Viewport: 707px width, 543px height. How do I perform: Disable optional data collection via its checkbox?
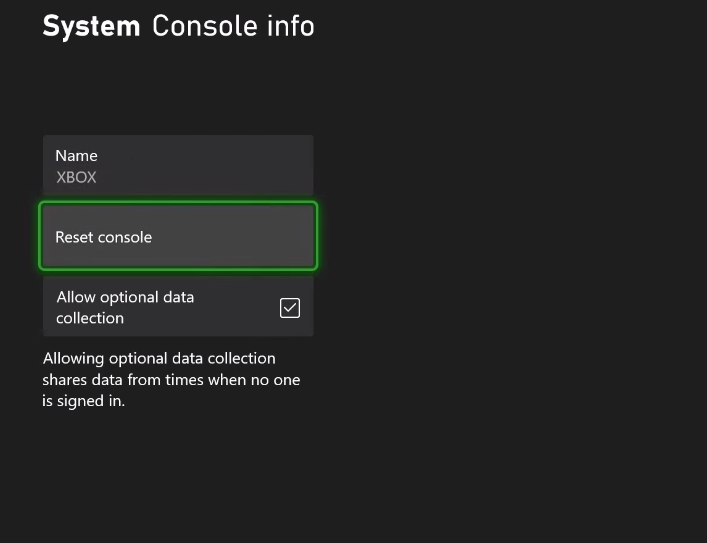[x=290, y=308]
